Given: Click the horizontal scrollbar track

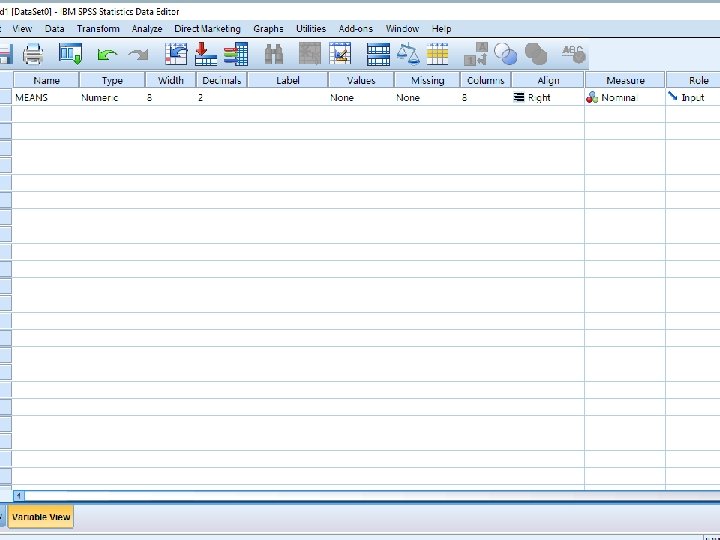Looking at the screenshot, I should tap(372, 495).
